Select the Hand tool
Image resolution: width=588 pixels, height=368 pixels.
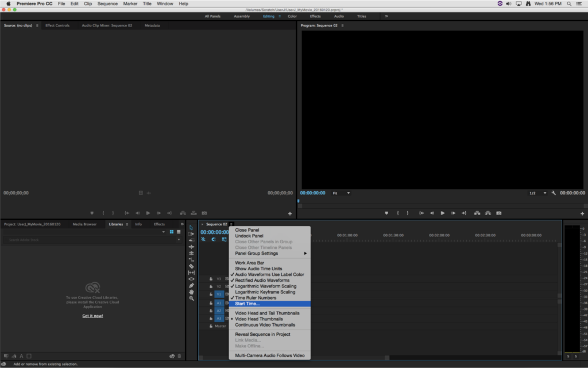tap(191, 292)
